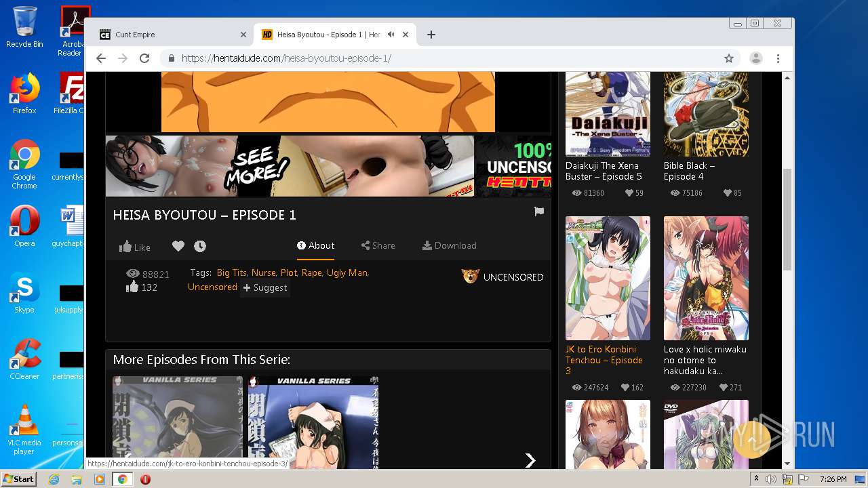The width and height of the screenshot is (868, 488).
Task: Report the video using the flag icon
Action: [539, 211]
